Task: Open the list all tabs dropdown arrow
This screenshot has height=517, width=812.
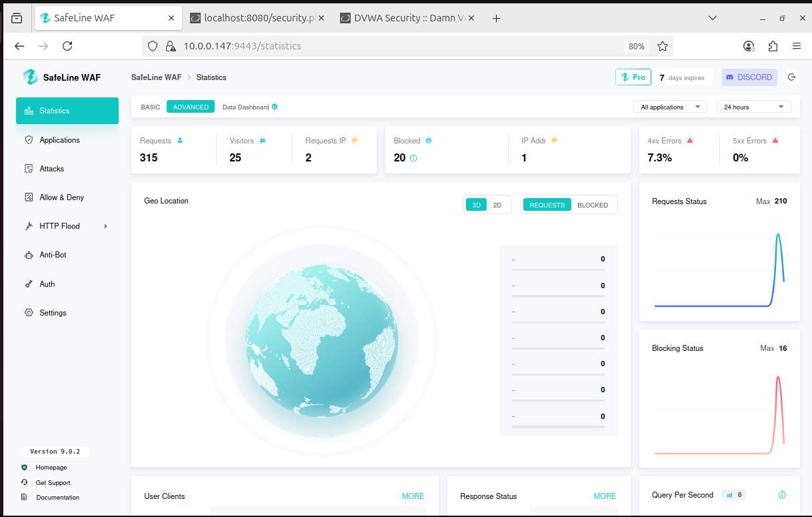Action: 713,18
